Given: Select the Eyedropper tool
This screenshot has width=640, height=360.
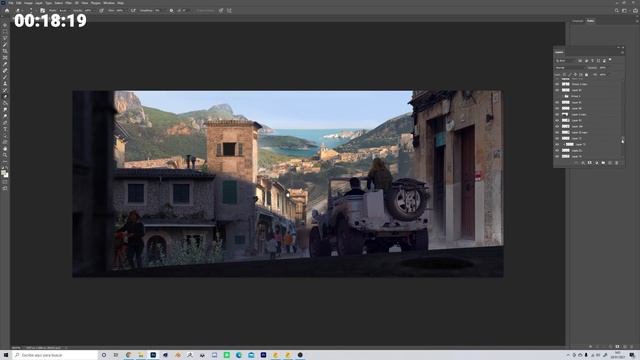Looking at the screenshot, I should [5, 64].
